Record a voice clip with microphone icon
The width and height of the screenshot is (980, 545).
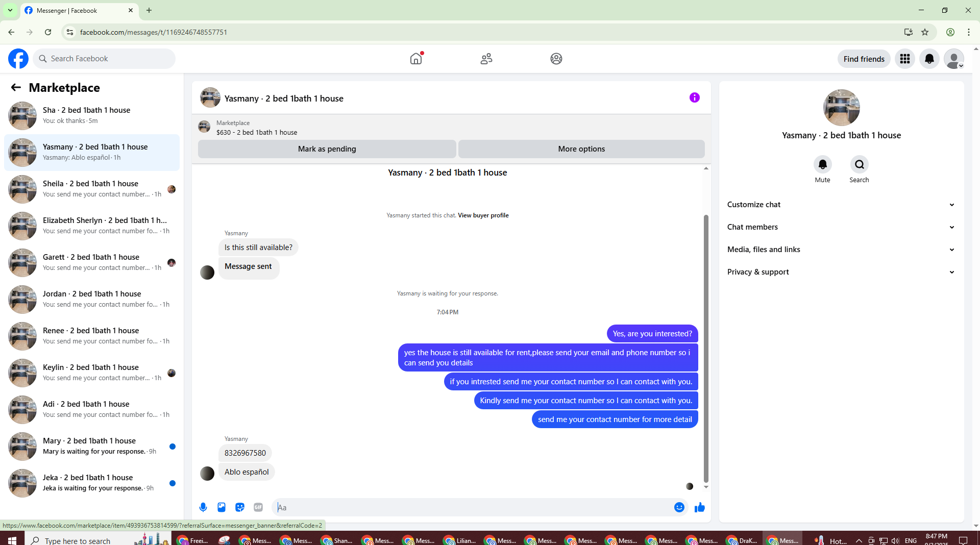(x=203, y=507)
